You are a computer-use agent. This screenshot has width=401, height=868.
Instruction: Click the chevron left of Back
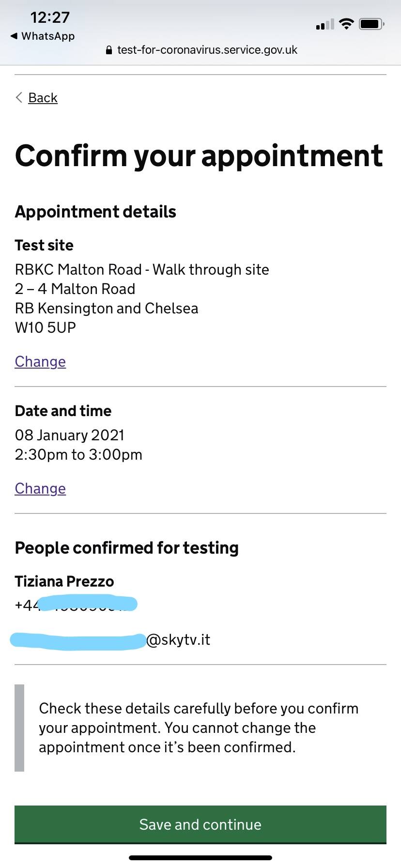(19, 97)
